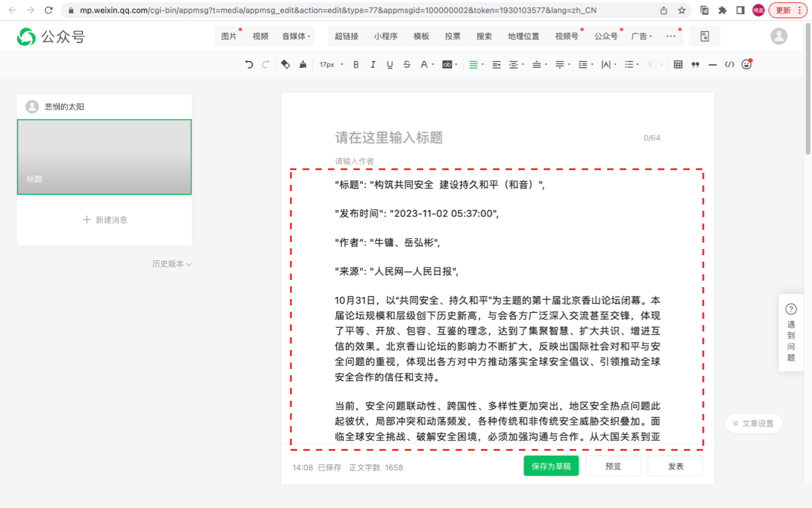The height and width of the screenshot is (508, 812).
Task: Insert a table
Action: tap(677, 64)
